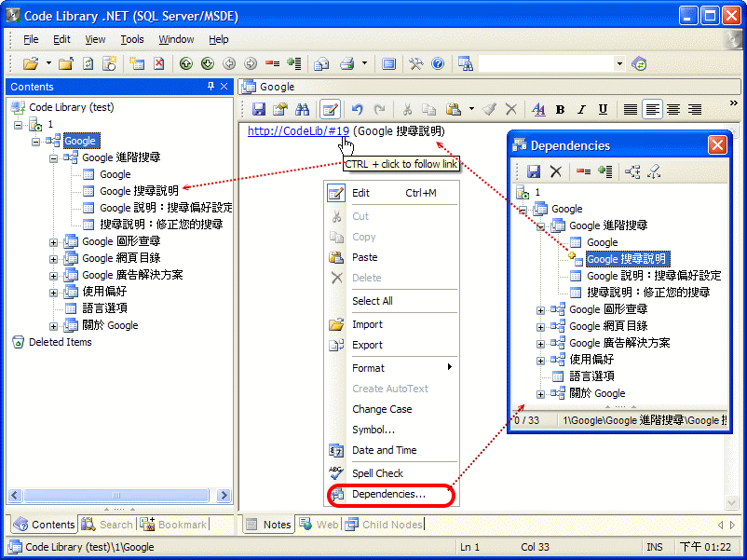Screen dimensions: 747x560
Task: Collapse Google 進階搜尋 node in Contents tree
Action: (53, 158)
